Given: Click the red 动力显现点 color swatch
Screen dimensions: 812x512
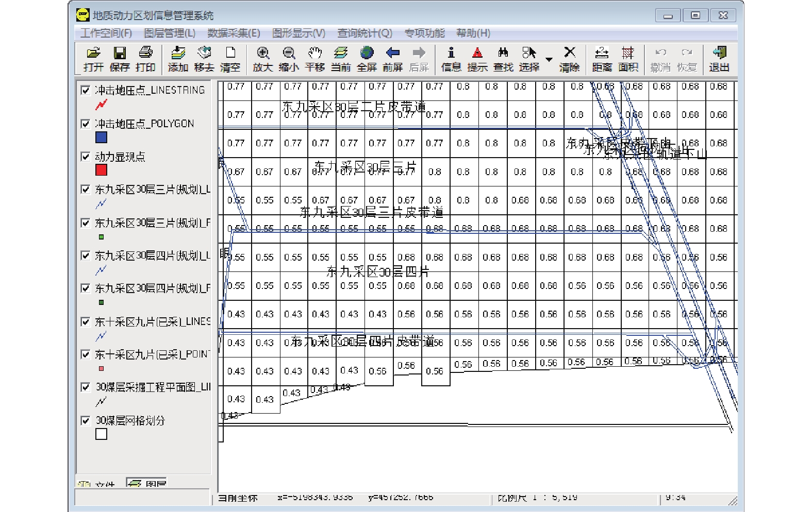Looking at the screenshot, I should tap(101, 170).
